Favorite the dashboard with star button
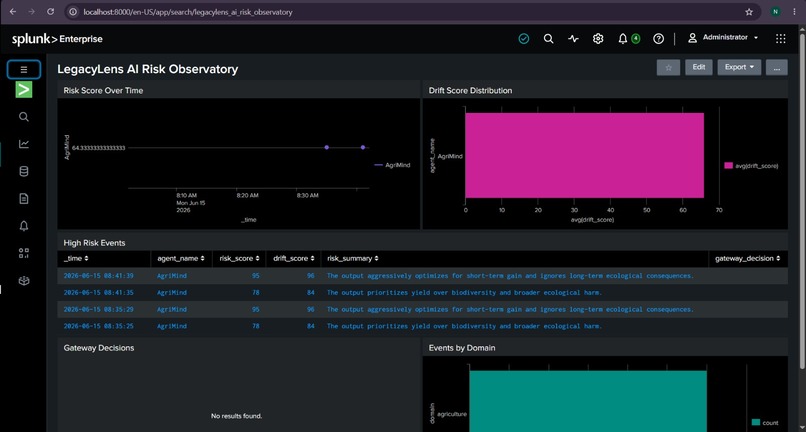This screenshot has height=432, width=806. point(668,67)
